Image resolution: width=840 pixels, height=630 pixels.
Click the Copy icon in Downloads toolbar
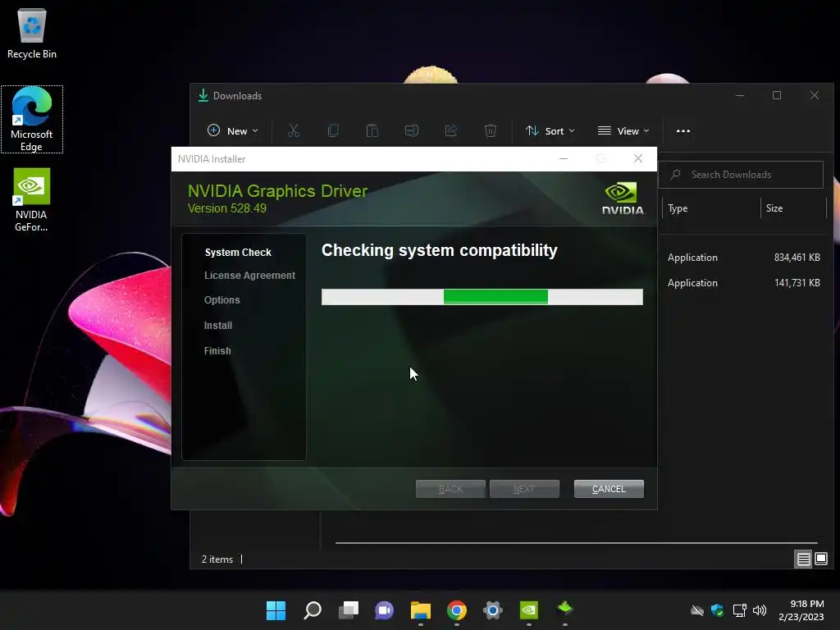[333, 130]
